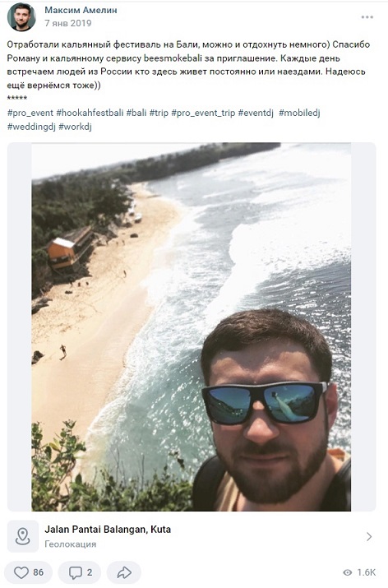Follow the #bali hashtag link
The height and width of the screenshot is (588, 388).
(136, 113)
